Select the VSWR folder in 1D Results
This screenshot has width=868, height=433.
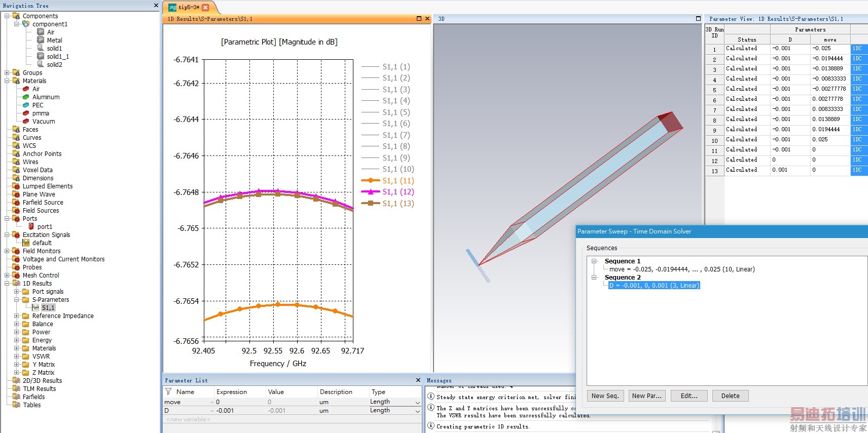pyautogui.click(x=41, y=356)
